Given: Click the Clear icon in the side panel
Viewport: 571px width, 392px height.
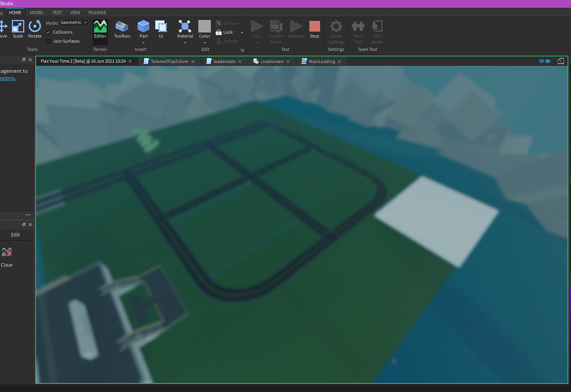Looking at the screenshot, I should (7, 251).
